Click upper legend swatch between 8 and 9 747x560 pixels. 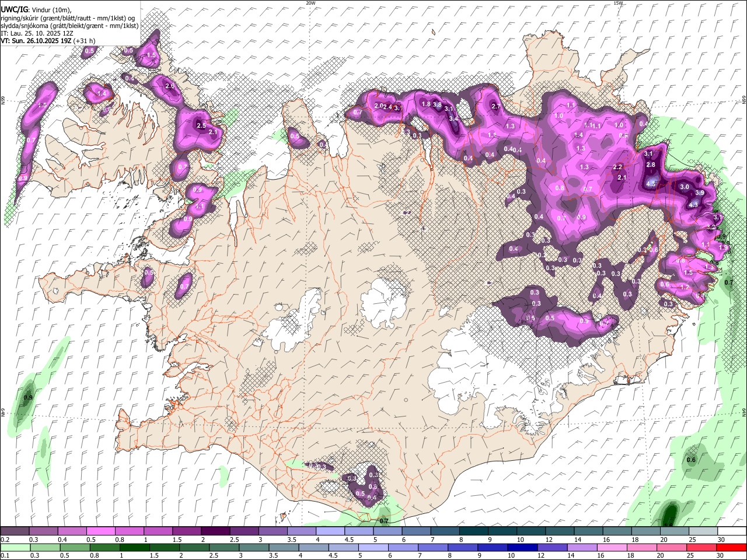473,531
